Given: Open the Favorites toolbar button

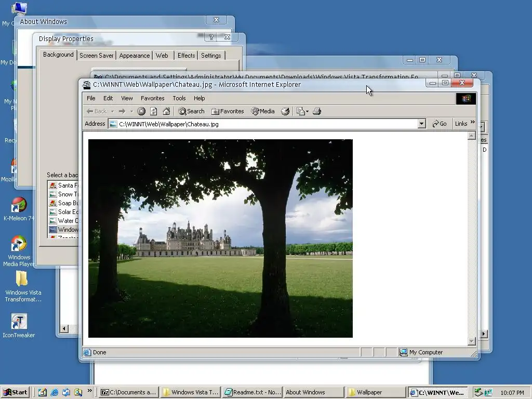Looking at the screenshot, I should 228,111.
